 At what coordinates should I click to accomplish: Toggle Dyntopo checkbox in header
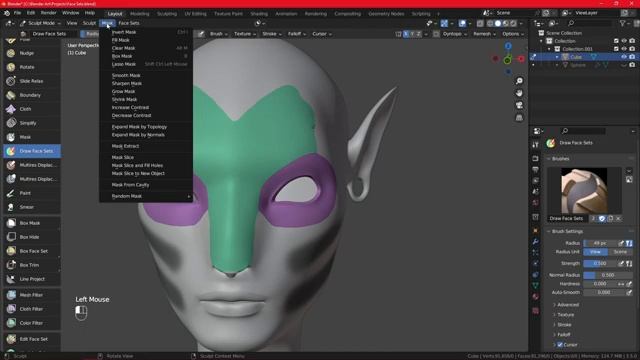[436, 34]
